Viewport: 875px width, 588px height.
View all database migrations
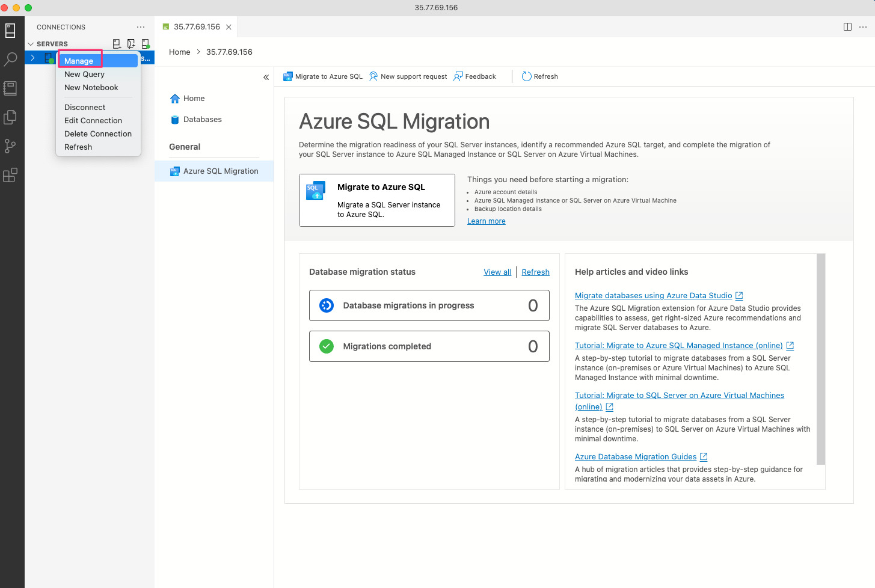497,272
